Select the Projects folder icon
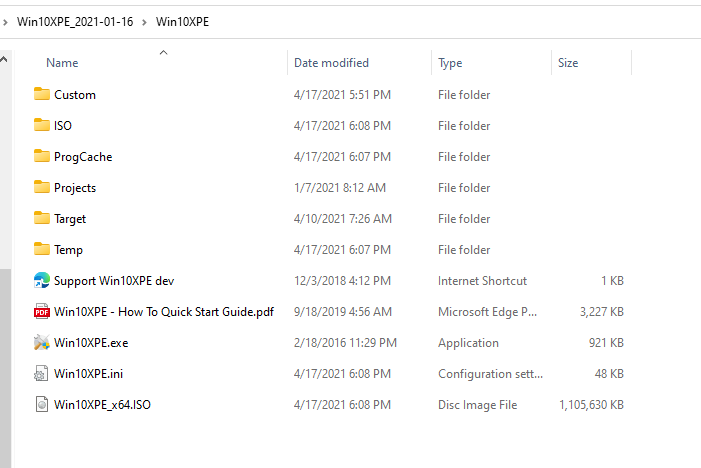The height and width of the screenshot is (468, 701). pos(42,187)
